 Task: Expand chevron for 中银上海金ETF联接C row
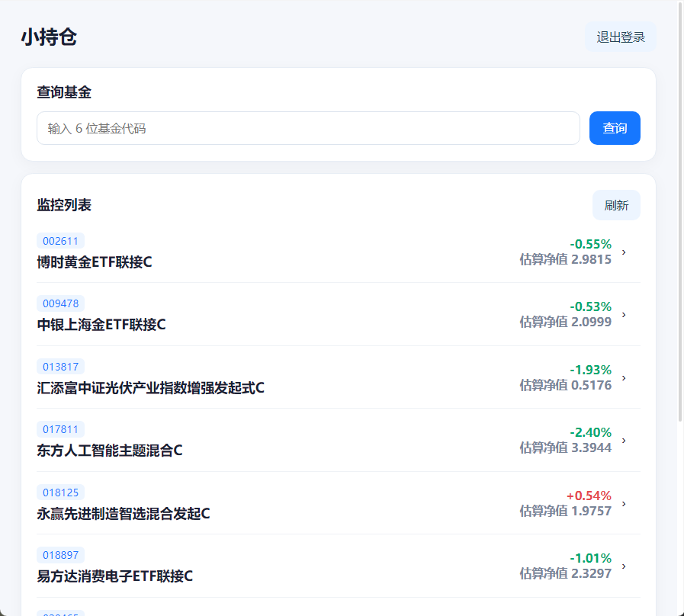click(624, 315)
